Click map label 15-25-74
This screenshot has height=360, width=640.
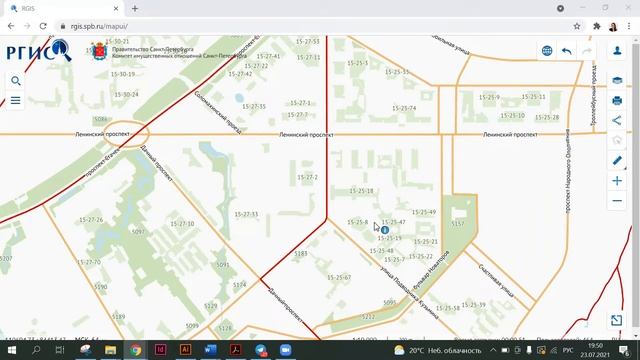[404, 108]
